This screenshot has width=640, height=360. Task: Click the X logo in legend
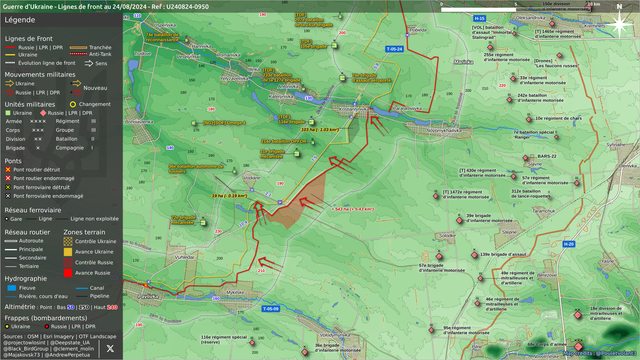110,348
